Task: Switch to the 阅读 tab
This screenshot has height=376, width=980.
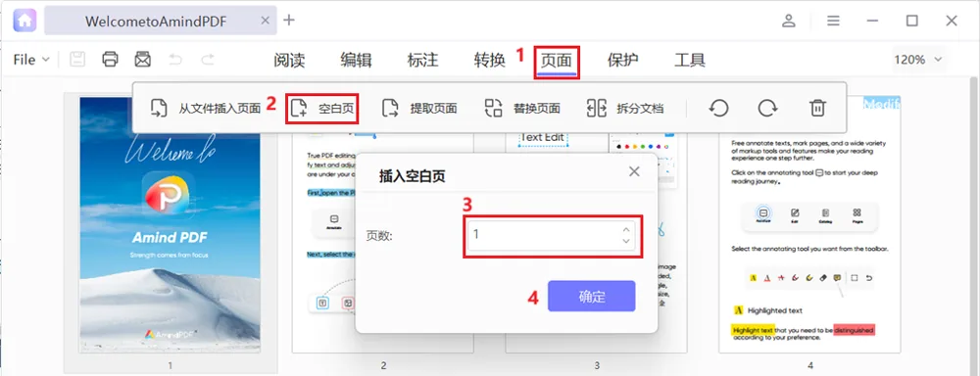Action: 289,60
